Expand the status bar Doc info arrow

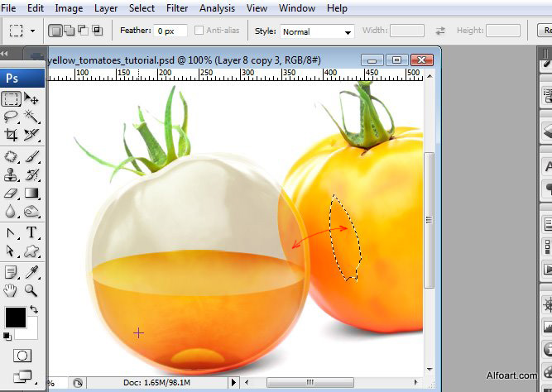point(233,383)
